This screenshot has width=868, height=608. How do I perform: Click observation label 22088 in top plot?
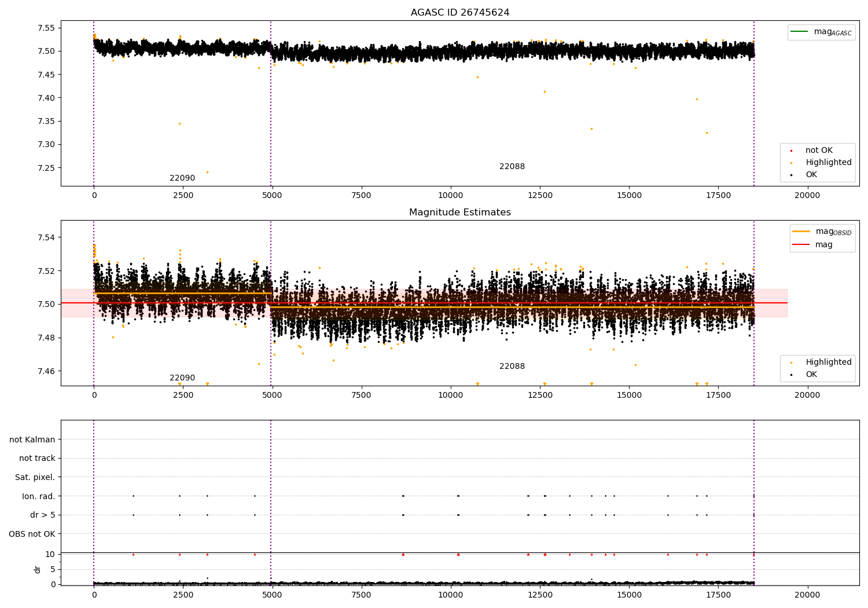point(512,166)
